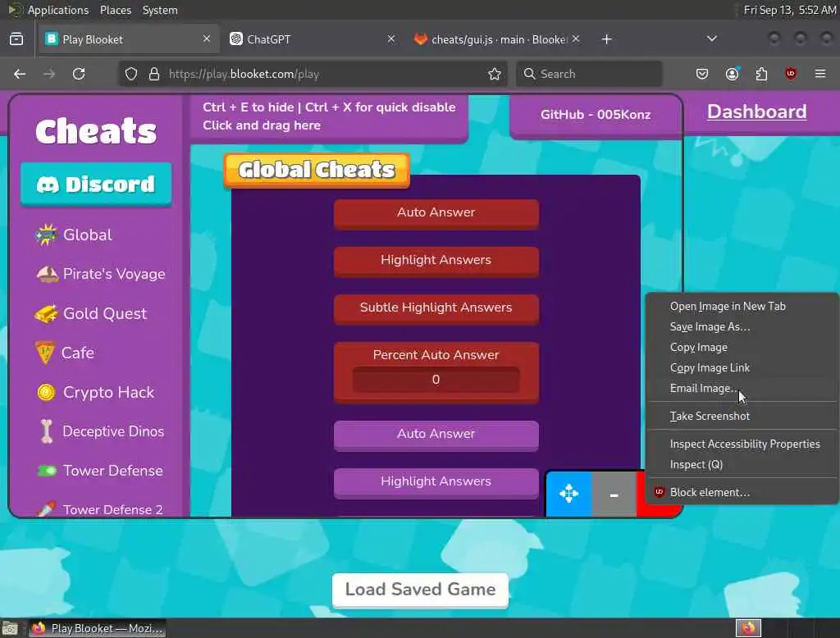The height and width of the screenshot is (638, 840).
Task: Click the 'Click and drag here' handle
Action: click(x=262, y=125)
